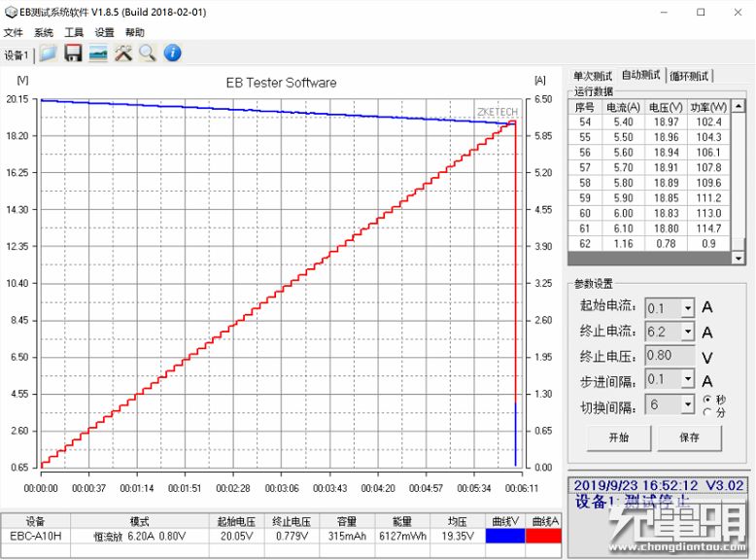Open the 文件 menu
The image size is (756, 560).
point(13,32)
